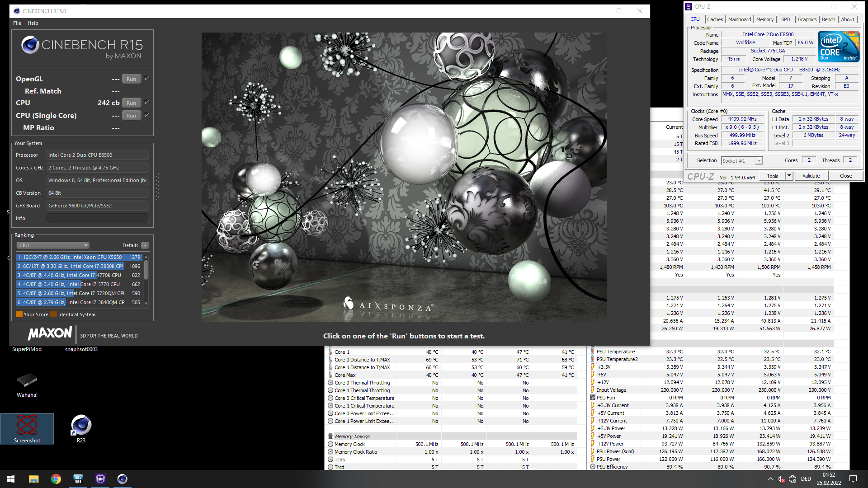Switch to the Caches tab in CPU-Z
The width and height of the screenshot is (868, 488).
[x=715, y=19]
